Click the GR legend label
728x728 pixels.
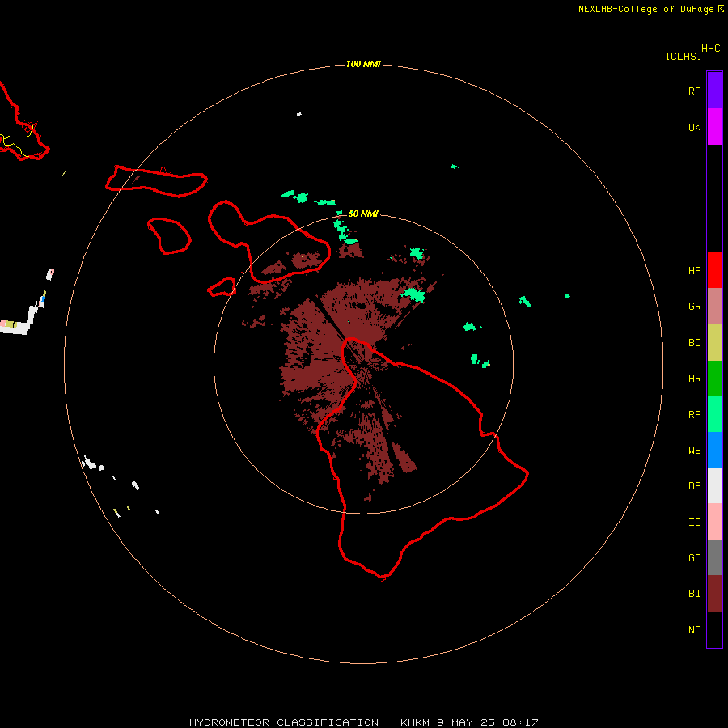click(x=694, y=307)
